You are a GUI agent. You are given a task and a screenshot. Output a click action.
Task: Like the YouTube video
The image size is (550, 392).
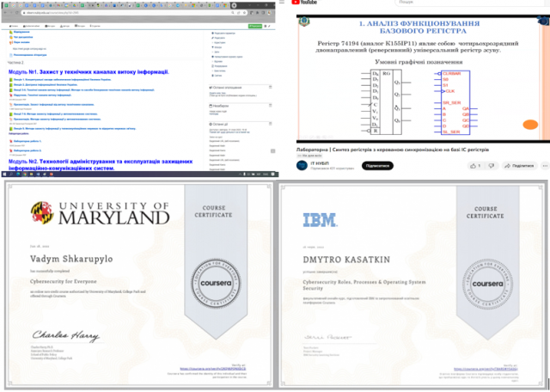click(x=475, y=166)
